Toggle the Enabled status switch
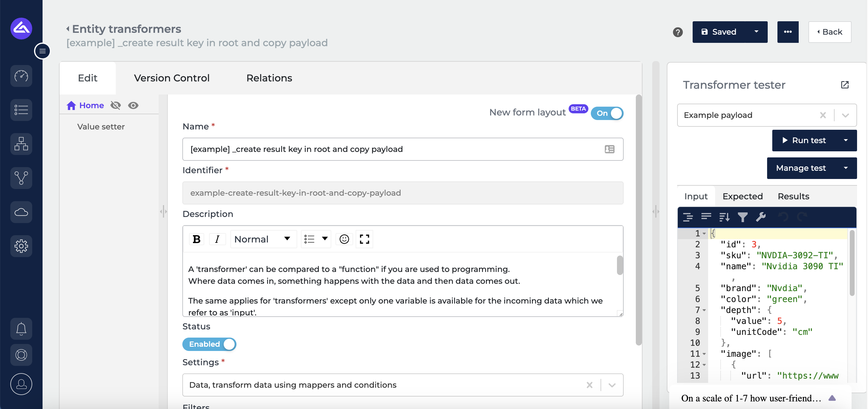The height and width of the screenshot is (409, 868). point(209,344)
